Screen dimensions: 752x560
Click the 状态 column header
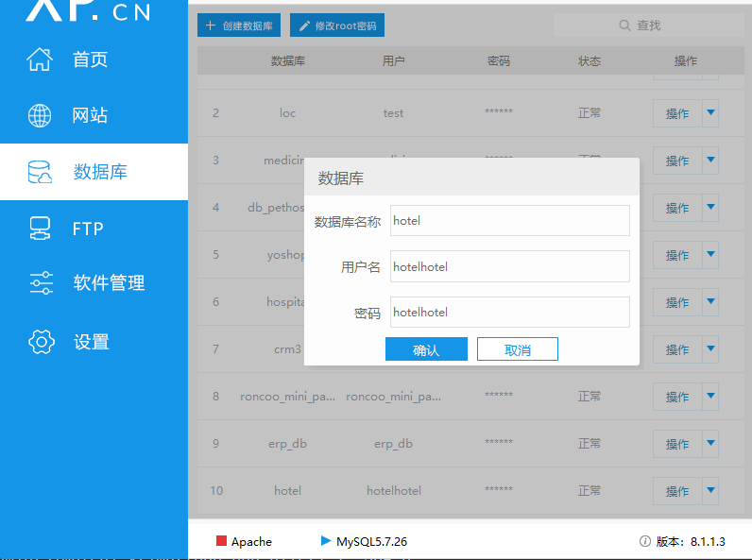point(590,60)
